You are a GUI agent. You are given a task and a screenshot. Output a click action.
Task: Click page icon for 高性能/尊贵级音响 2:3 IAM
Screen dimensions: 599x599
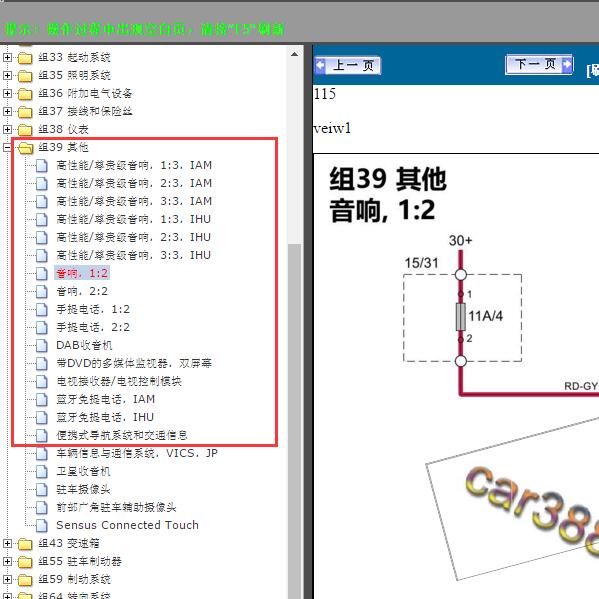[42, 183]
